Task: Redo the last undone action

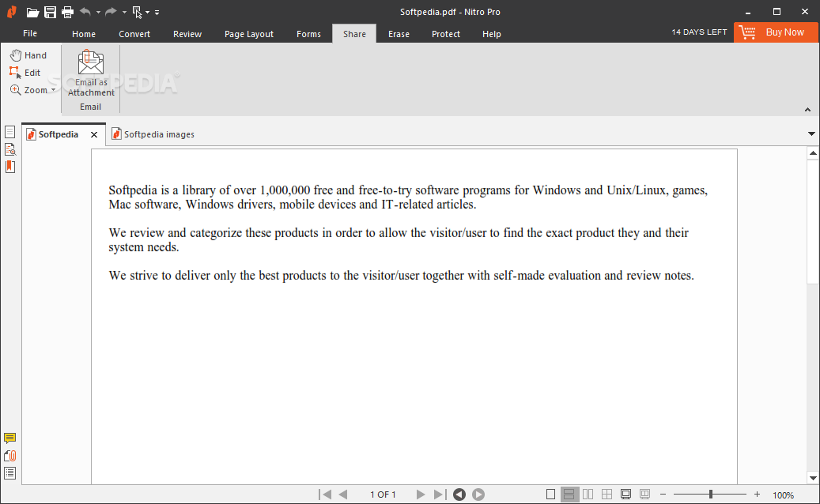Action: pyautogui.click(x=111, y=12)
